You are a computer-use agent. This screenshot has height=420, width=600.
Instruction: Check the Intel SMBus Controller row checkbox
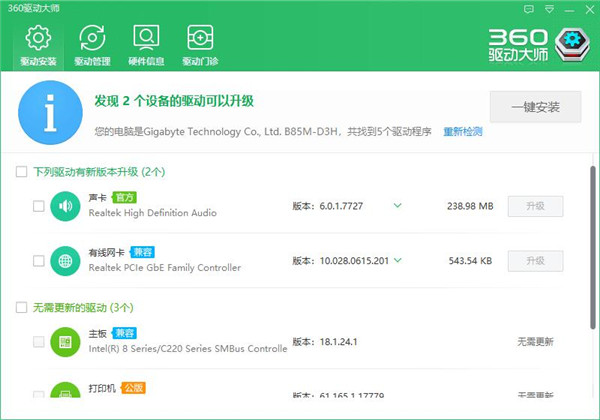point(39,342)
